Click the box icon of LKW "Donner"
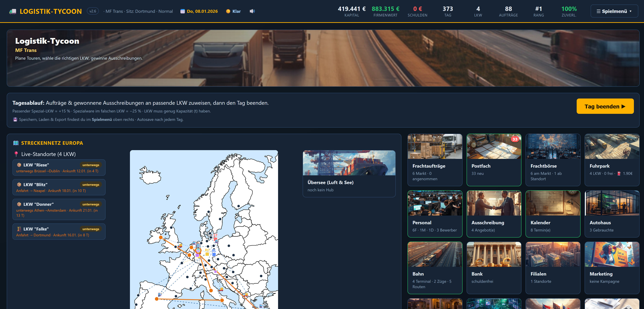The height and width of the screenshot is (309, 644). pyautogui.click(x=19, y=204)
